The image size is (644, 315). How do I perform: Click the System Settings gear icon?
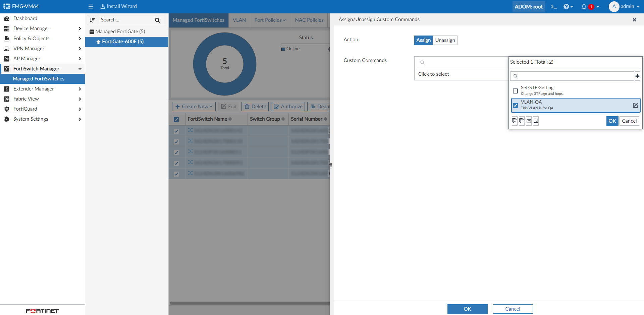click(7, 119)
